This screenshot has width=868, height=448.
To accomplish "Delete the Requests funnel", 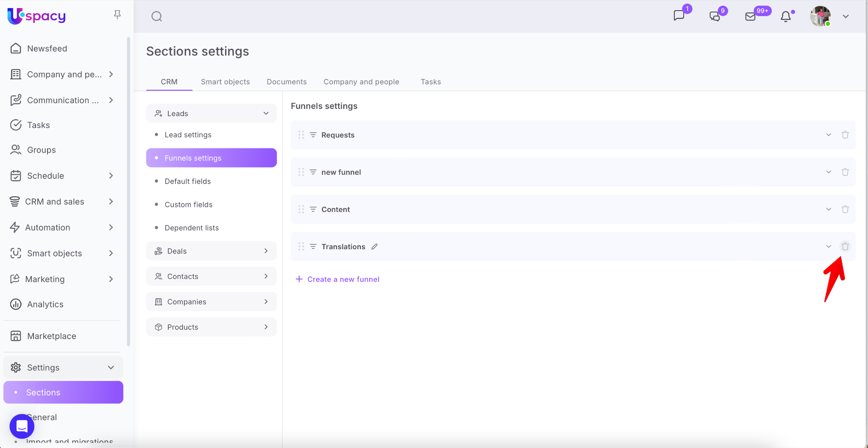I will coord(845,135).
